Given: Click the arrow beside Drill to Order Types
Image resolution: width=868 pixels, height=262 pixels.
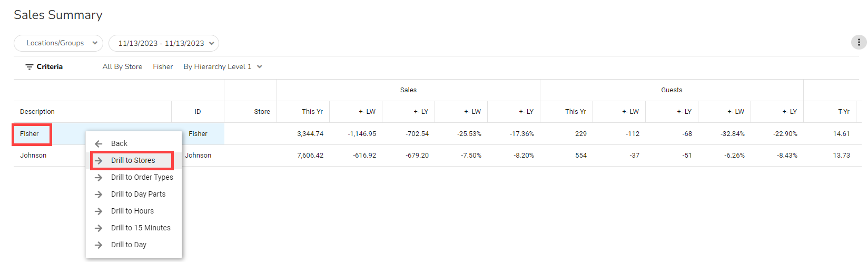Looking at the screenshot, I should point(98,178).
